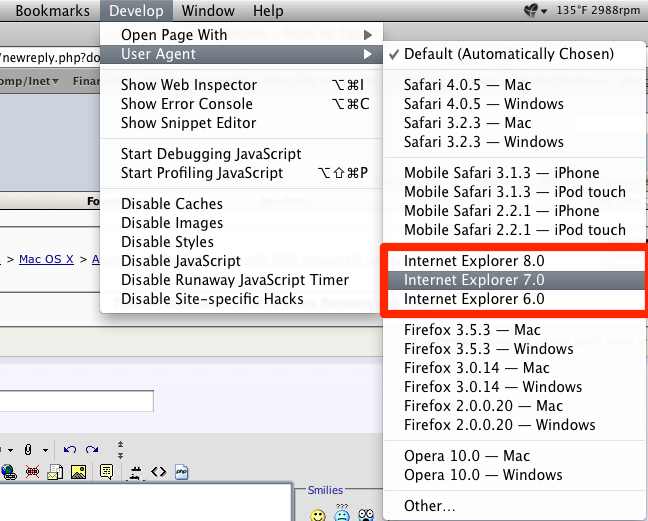Select Mobile Safari 2.2.1 — iPod touch
The width and height of the screenshot is (648, 521).
(x=515, y=230)
